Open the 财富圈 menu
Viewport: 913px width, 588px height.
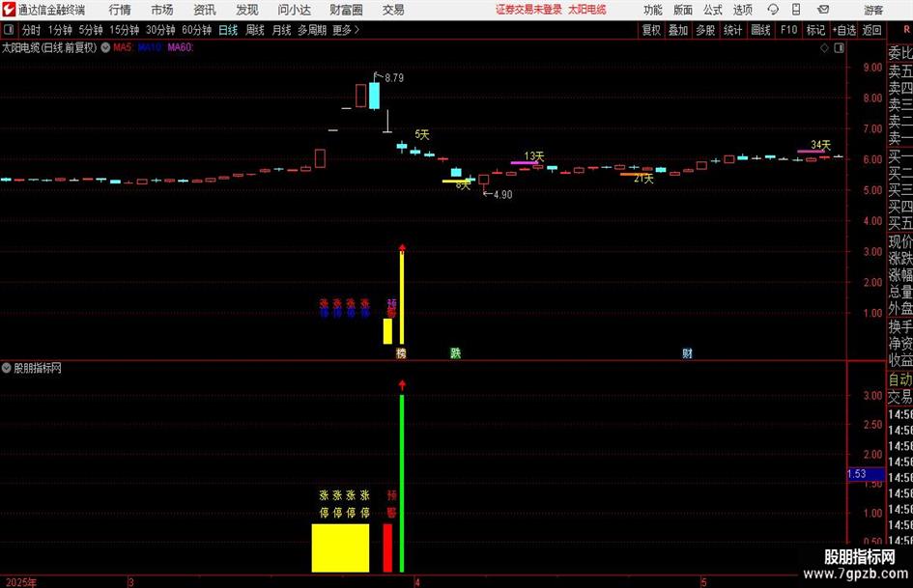[346, 10]
